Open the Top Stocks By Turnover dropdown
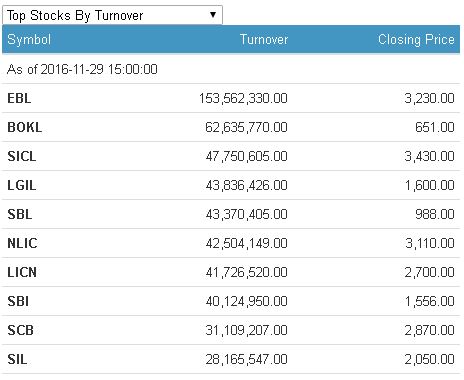The height and width of the screenshot is (380, 464). [112, 15]
